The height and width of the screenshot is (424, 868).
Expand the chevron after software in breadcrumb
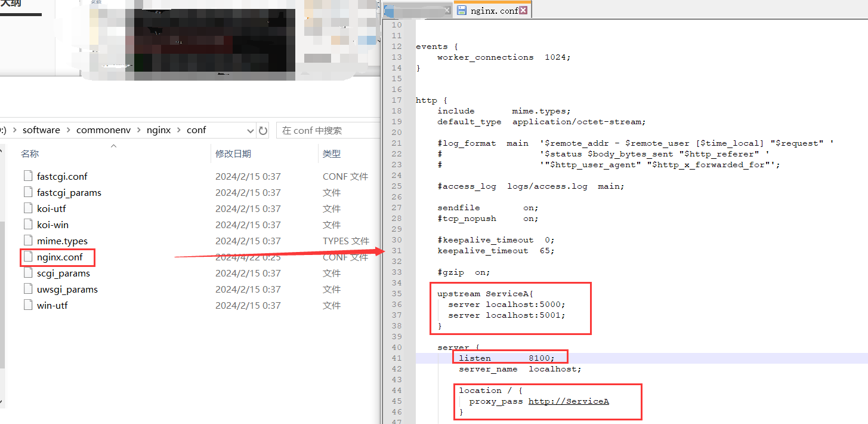(x=68, y=130)
